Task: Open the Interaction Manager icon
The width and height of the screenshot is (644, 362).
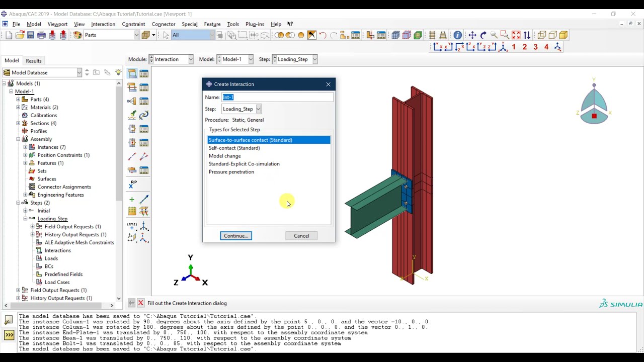Action: click(x=144, y=73)
